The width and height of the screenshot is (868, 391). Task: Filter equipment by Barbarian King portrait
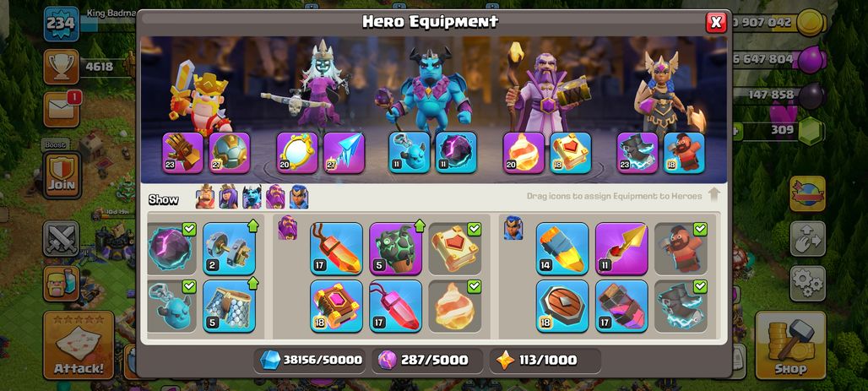click(205, 197)
